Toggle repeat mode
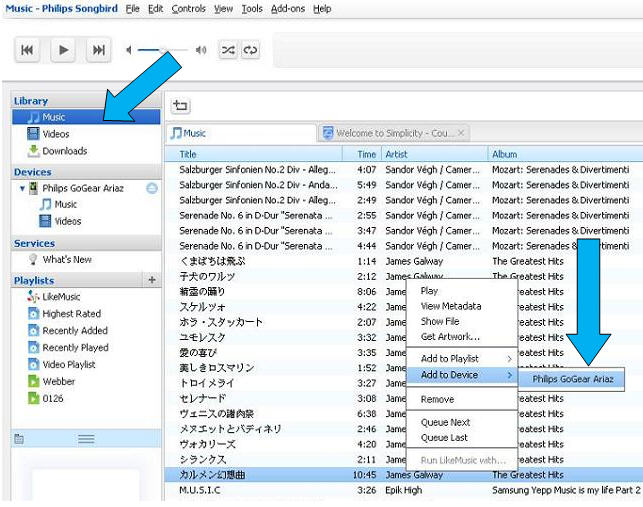The image size is (643, 507). (250, 50)
